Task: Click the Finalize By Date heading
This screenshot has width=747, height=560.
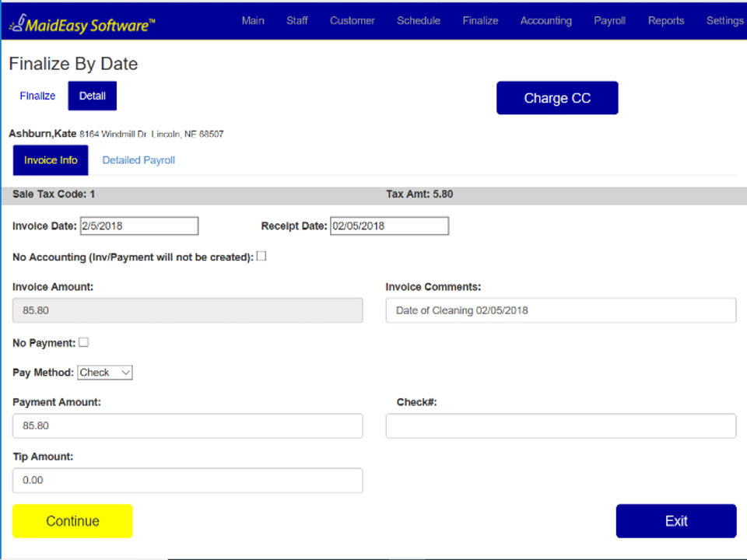Action: click(73, 64)
